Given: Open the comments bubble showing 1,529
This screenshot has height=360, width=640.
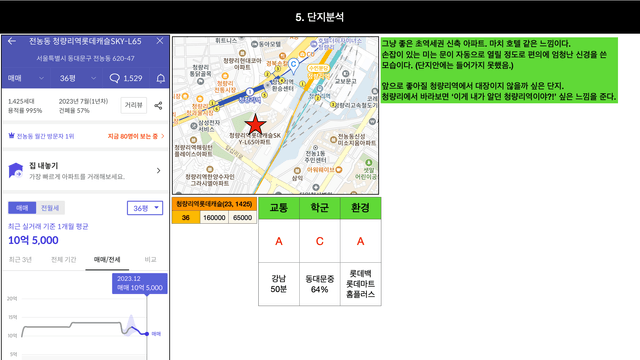Looking at the screenshot, I should 126,78.
